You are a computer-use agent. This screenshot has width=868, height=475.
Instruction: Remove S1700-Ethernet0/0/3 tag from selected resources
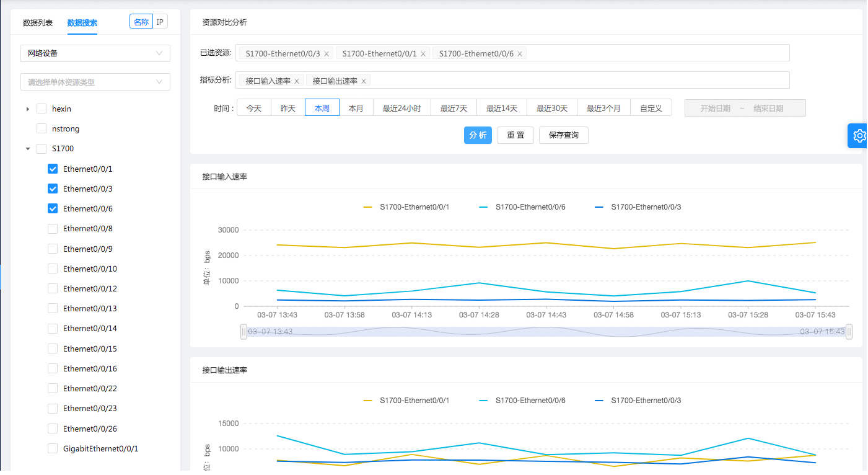(327, 54)
